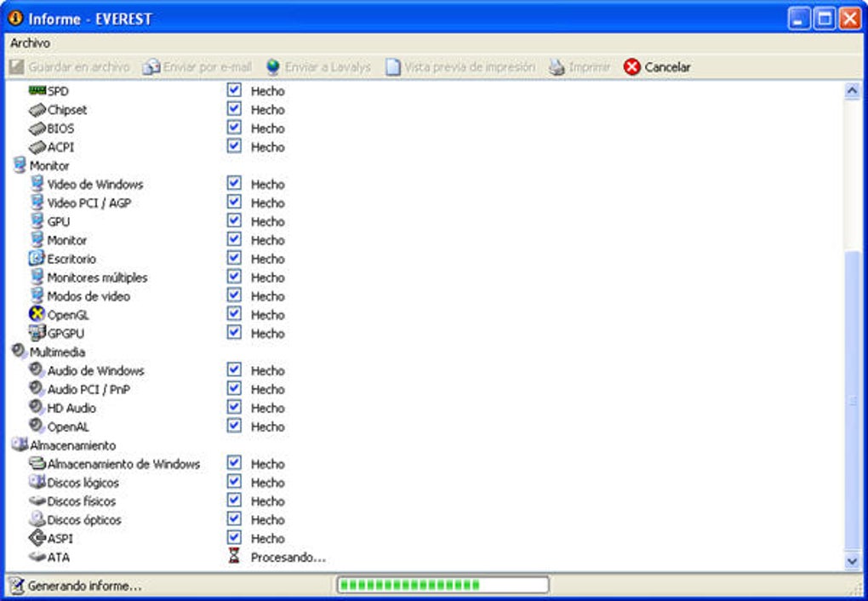
Task: Click the Video de Windows icon
Action: [37, 183]
